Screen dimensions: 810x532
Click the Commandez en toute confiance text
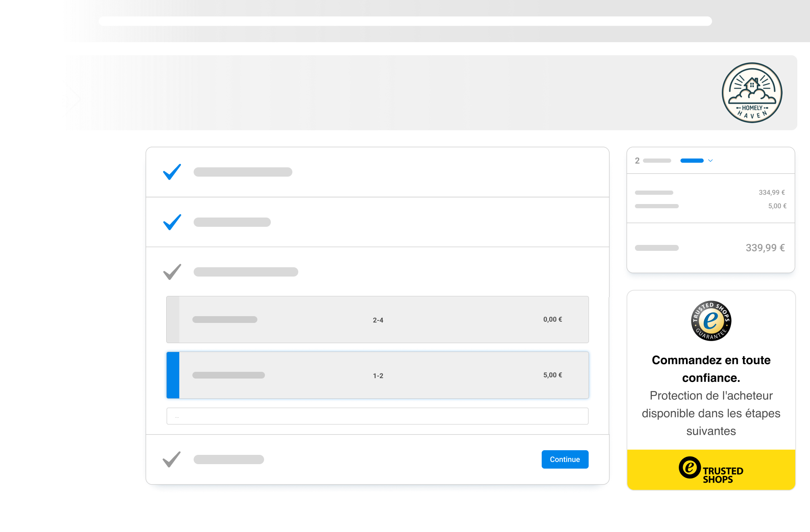point(711,369)
